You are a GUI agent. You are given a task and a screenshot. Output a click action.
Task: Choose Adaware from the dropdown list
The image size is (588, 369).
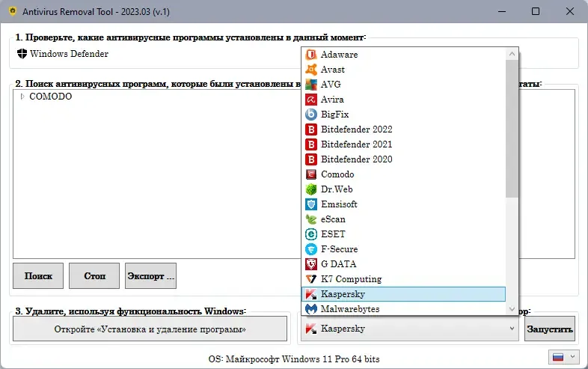point(403,55)
